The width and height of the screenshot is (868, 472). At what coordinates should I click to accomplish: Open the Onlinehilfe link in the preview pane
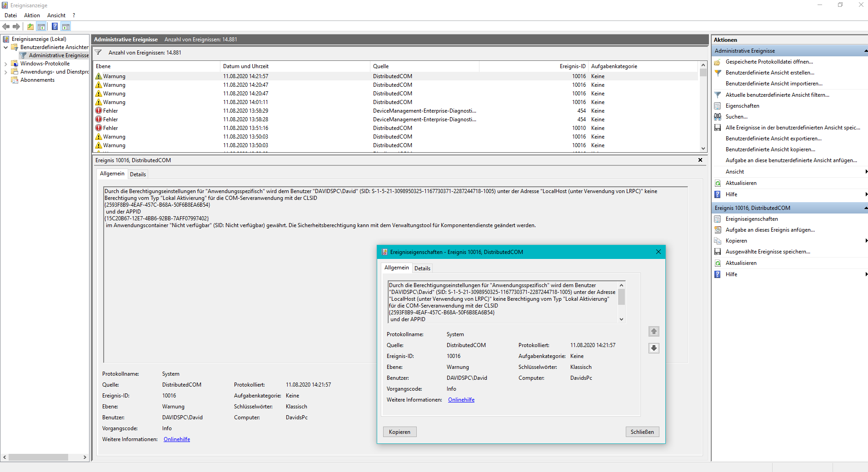coord(177,439)
